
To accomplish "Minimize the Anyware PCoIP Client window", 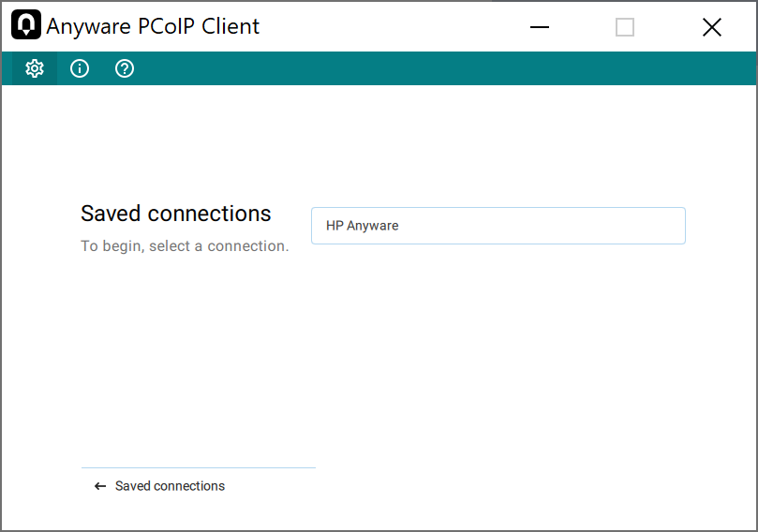I will click(x=540, y=27).
